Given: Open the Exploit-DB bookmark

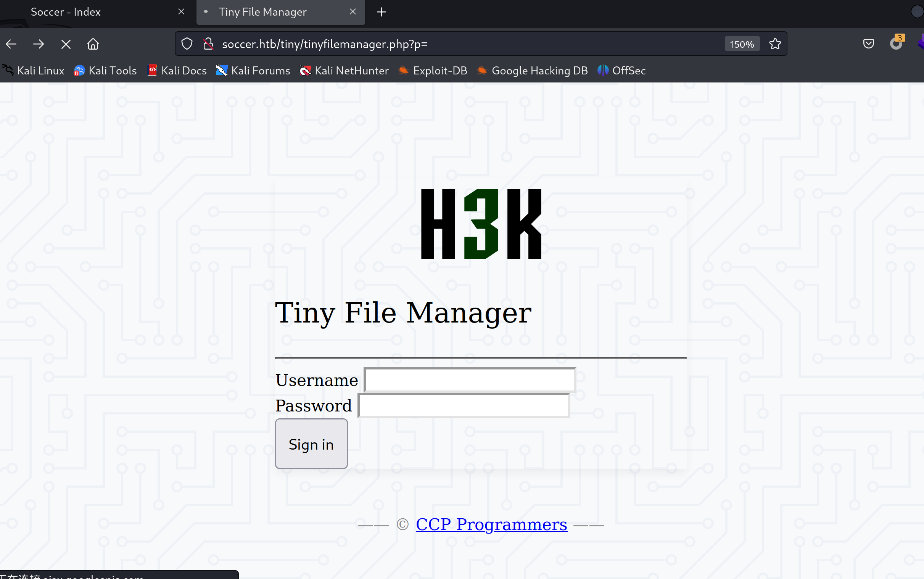Looking at the screenshot, I should 433,71.
